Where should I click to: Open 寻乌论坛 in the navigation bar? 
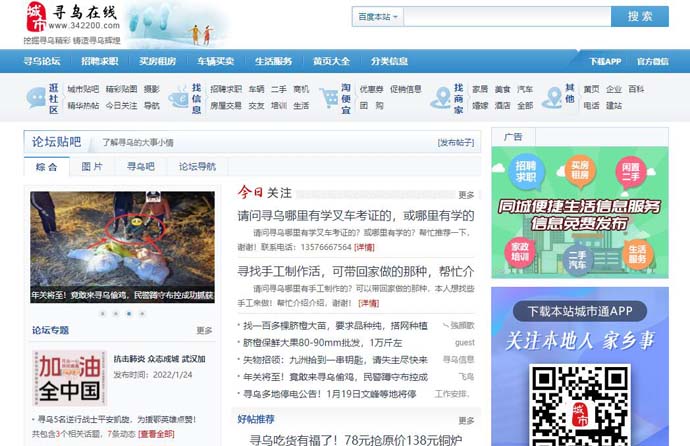pos(42,61)
